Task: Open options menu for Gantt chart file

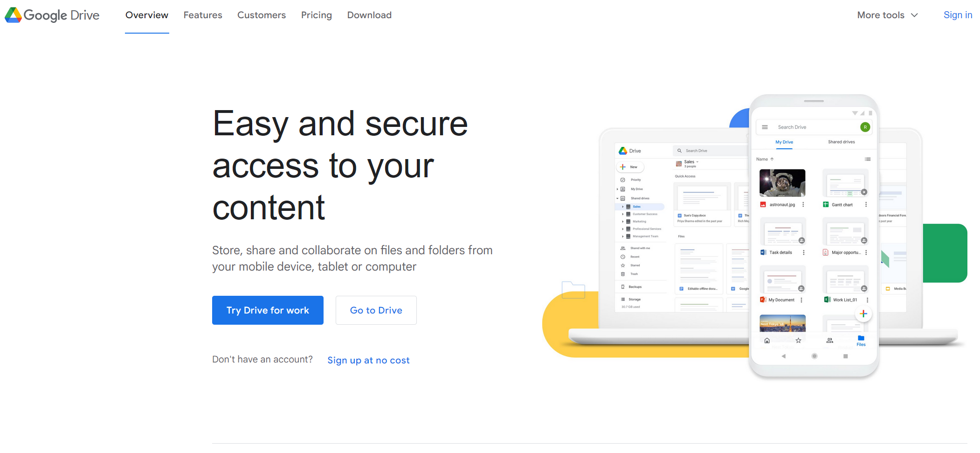Action: [x=866, y=205]
